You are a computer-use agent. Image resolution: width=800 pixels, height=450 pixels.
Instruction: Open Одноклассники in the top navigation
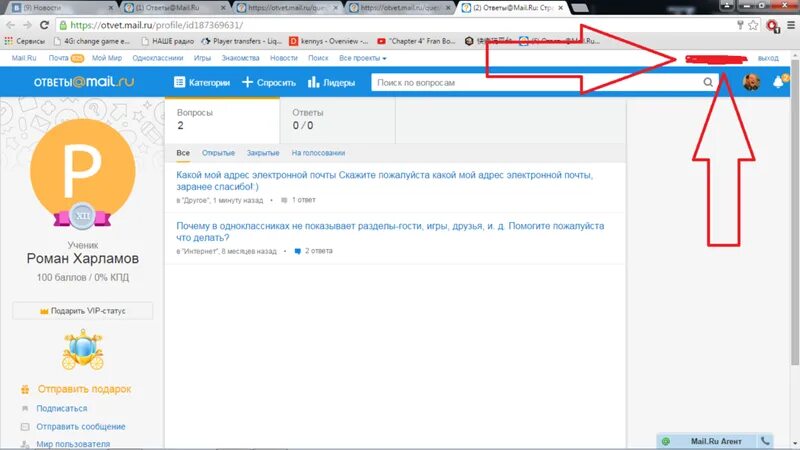pyautogui.click(x=158, y=58)
